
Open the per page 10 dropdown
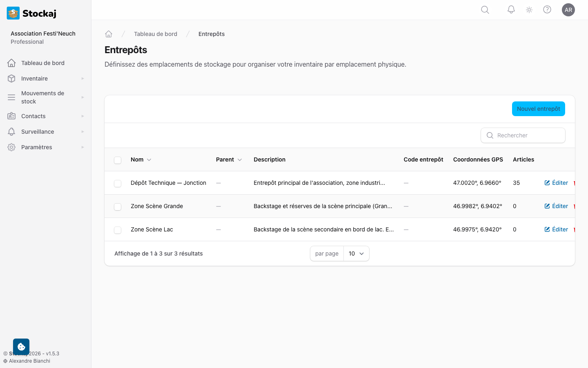click(356, 254)
